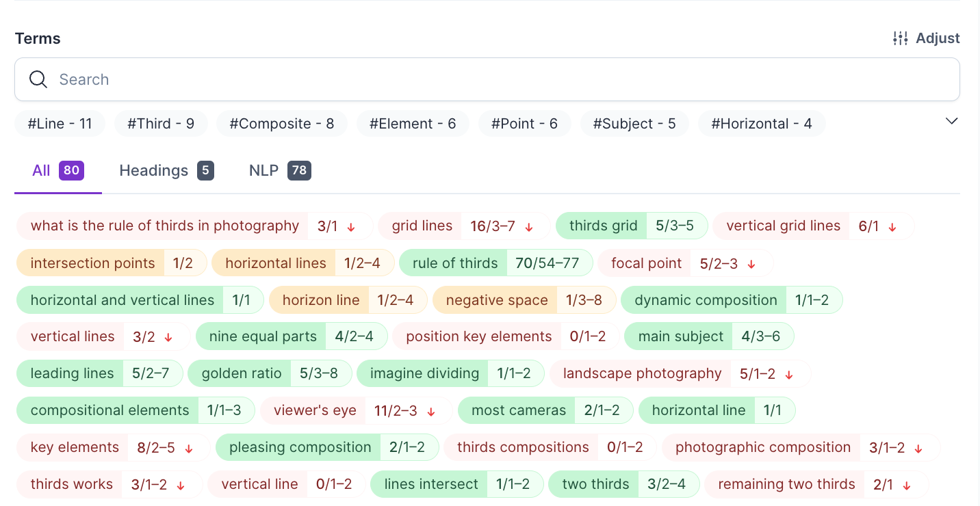980x506 pixels.
Task: Filter by #Third - 9 tag
Action: point(161,124)
